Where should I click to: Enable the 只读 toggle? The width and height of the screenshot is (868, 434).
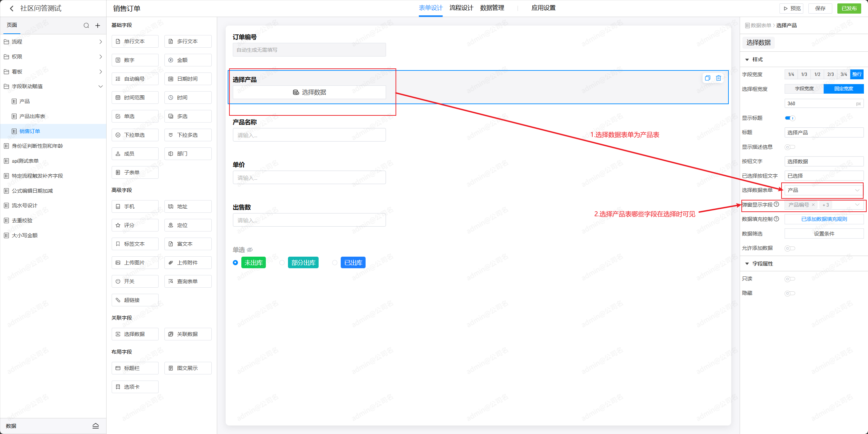coord(790,279)
